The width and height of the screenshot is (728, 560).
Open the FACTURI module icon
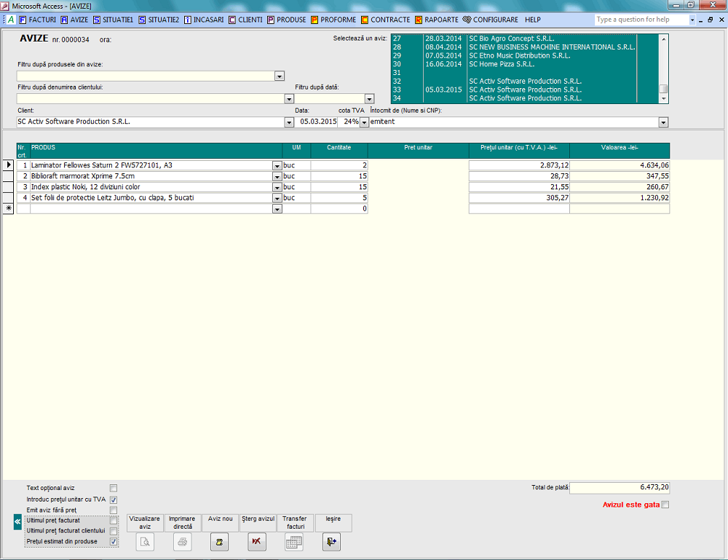coord(23,20)
